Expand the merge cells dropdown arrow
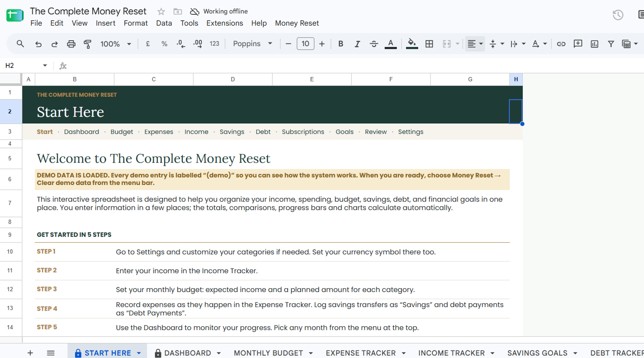Viewport: 644px width, 358px height. [x=458, y=44]
